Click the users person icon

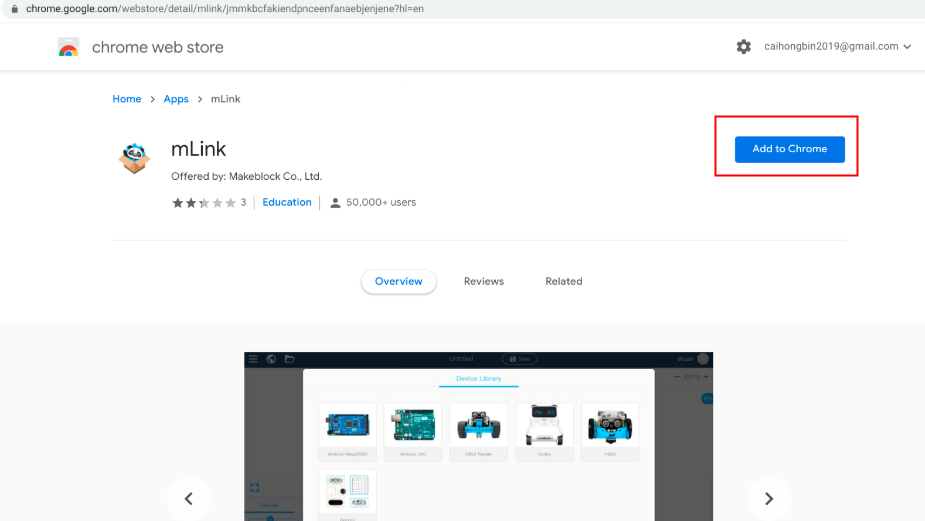click(x=335, y=203)
